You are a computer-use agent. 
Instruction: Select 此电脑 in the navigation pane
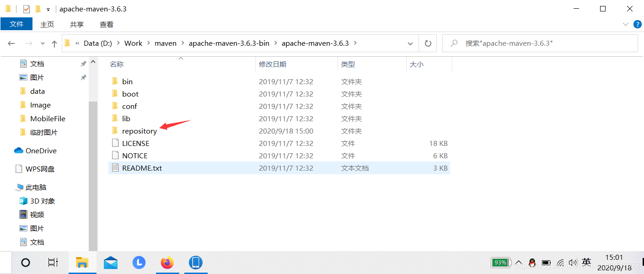[x=36, y=187]
